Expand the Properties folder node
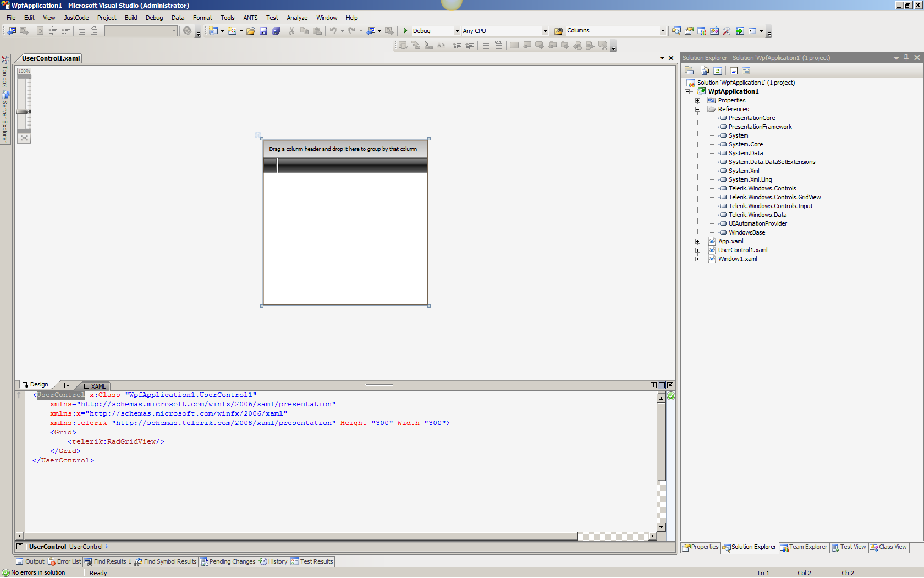 click(698, 100)
